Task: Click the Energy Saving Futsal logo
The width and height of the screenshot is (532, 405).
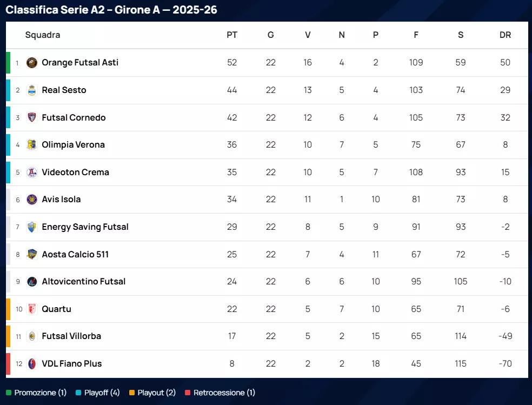Action: pos(32,227)
